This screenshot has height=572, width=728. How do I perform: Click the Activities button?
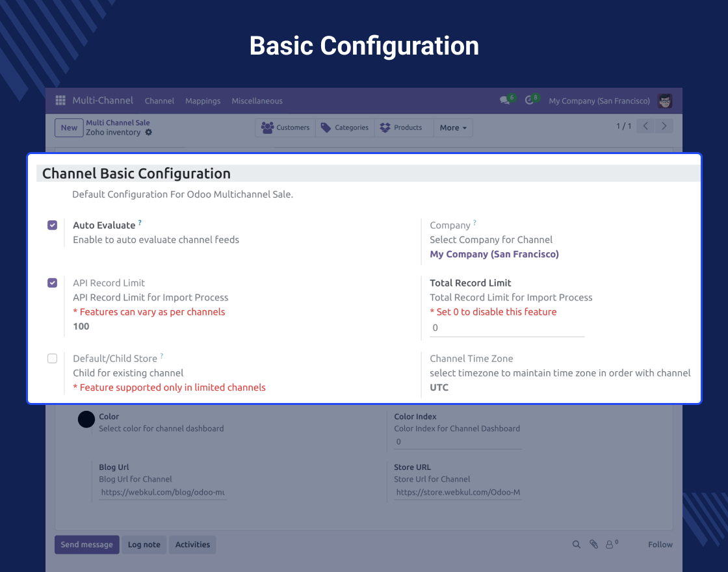click(192, 545)
